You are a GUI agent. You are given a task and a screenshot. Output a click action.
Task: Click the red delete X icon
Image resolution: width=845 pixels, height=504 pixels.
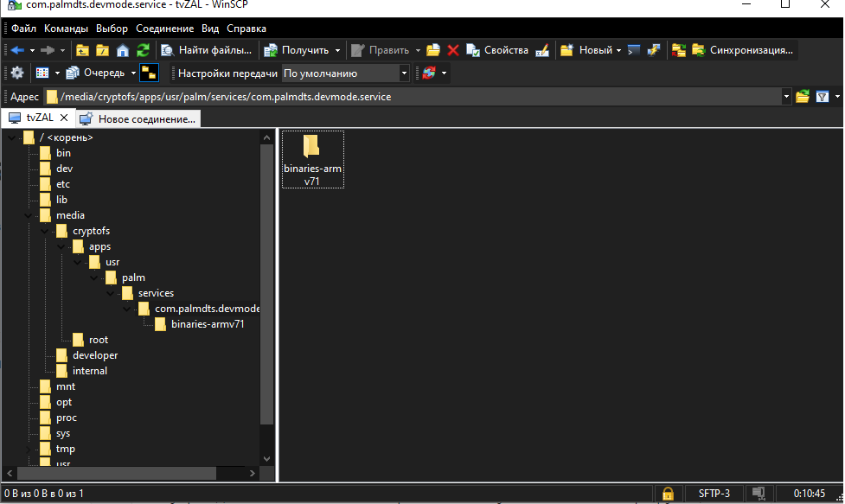click(452, 50)
